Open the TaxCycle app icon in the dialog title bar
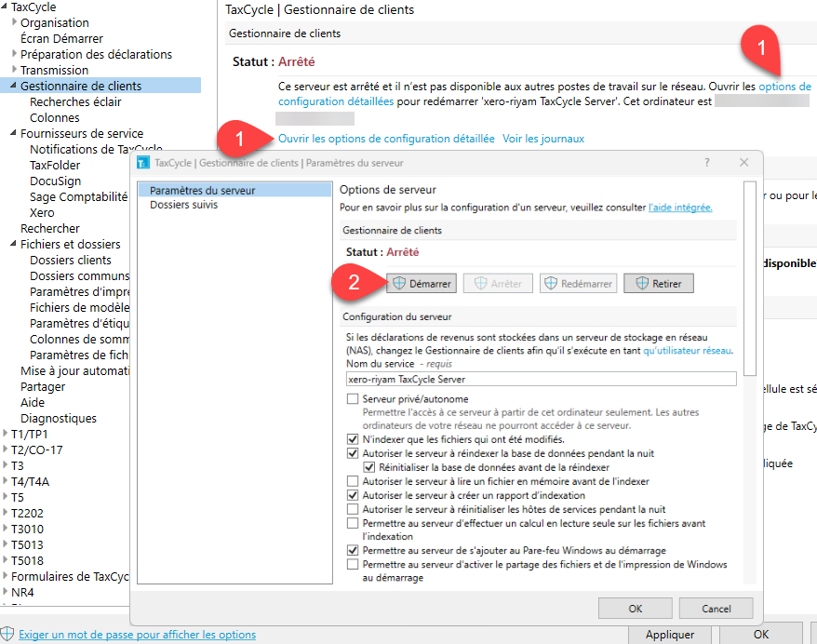Screen dimensions: 817x644 (142, 163)
